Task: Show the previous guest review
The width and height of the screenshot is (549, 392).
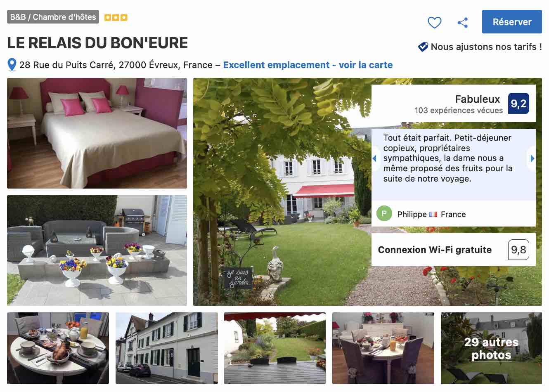Action: click(x=375, y=158)
